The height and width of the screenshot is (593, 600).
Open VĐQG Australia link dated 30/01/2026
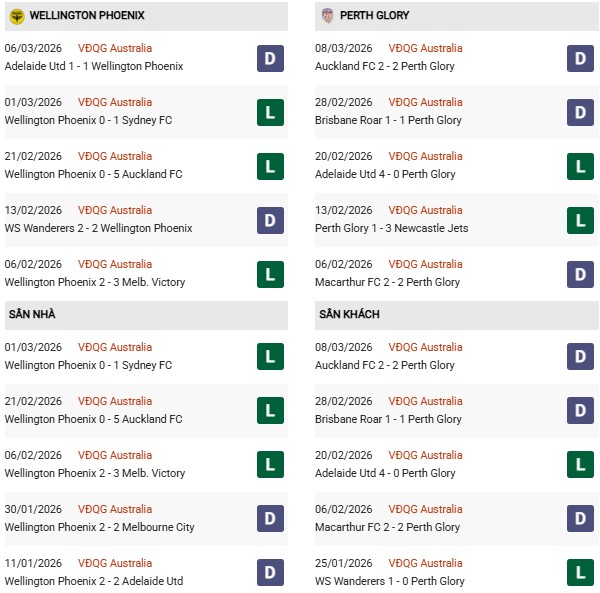[x=115, y=509]
